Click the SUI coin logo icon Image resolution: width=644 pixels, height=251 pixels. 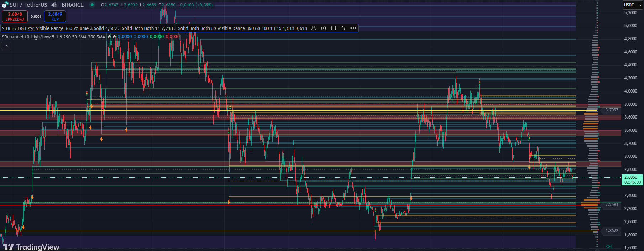[x=5, y=5]
